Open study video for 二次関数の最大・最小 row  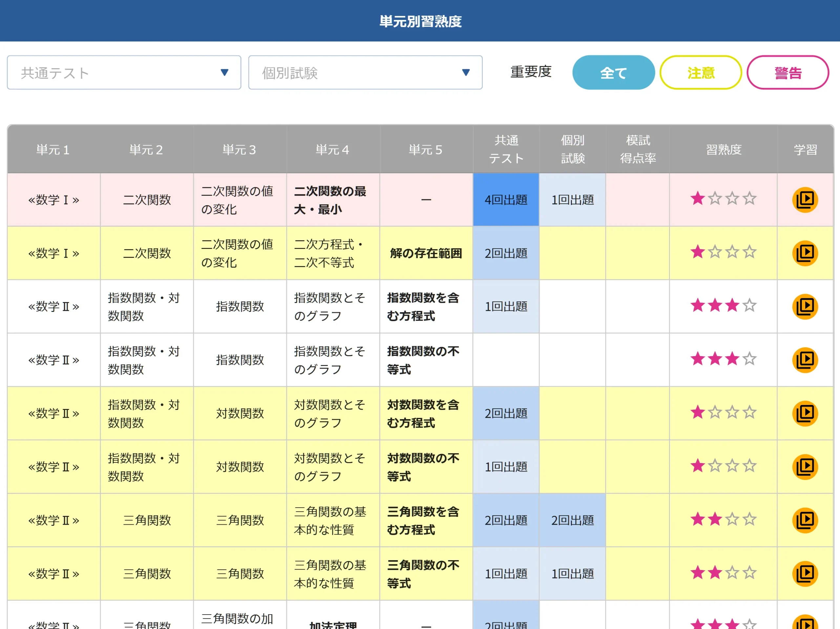pyautogui.click(x=805, y=200)
